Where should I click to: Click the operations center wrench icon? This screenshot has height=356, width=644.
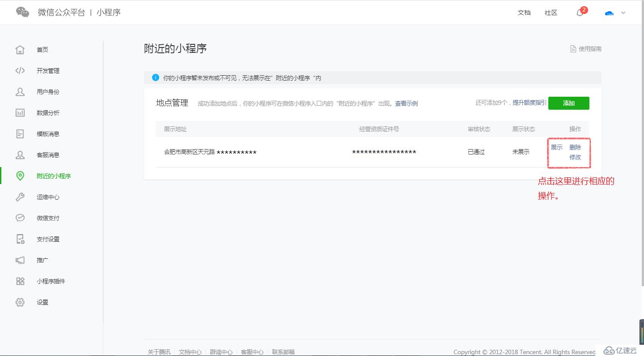tap(20, 197)
